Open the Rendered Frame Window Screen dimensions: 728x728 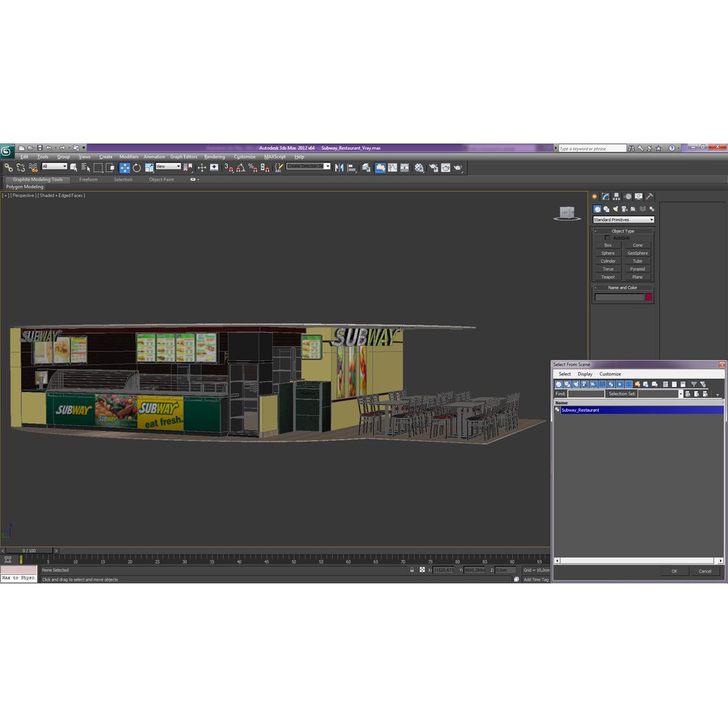point(446,168)
